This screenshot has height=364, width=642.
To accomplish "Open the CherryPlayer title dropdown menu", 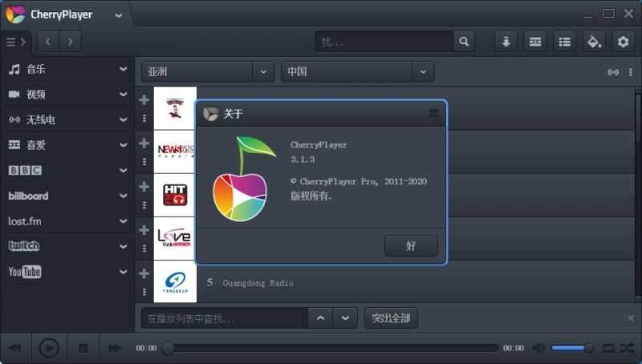I will click(x=118, y=15).
